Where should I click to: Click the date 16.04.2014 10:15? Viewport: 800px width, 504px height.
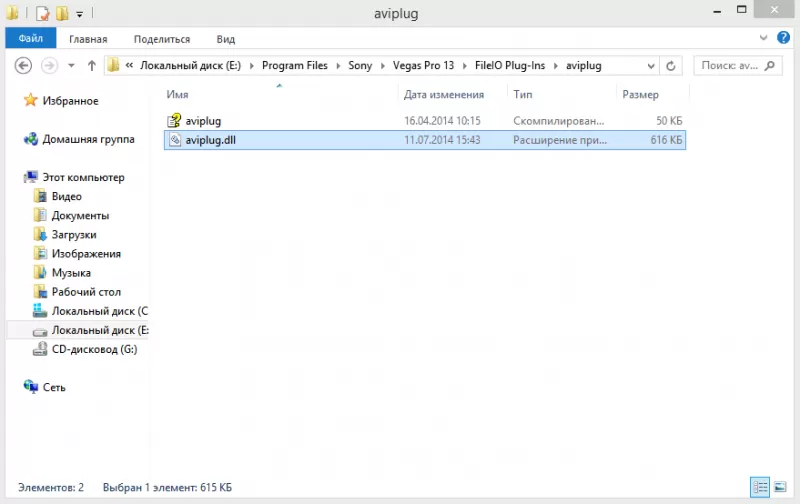(442, 121)
